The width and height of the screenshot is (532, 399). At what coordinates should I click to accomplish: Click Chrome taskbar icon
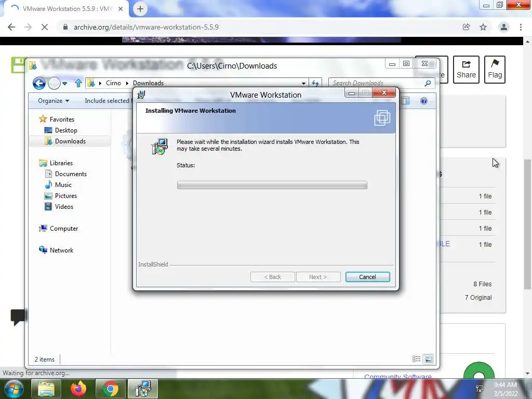[x=110, y=389]
